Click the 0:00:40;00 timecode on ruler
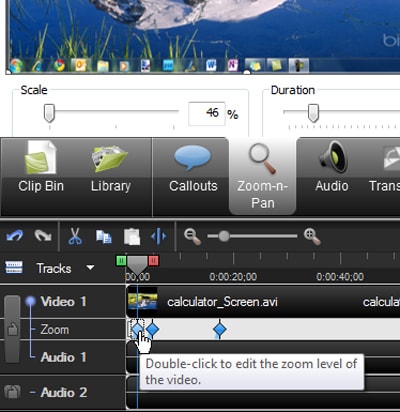The width and height of the screenshot is (400, 412). [340, 277]
